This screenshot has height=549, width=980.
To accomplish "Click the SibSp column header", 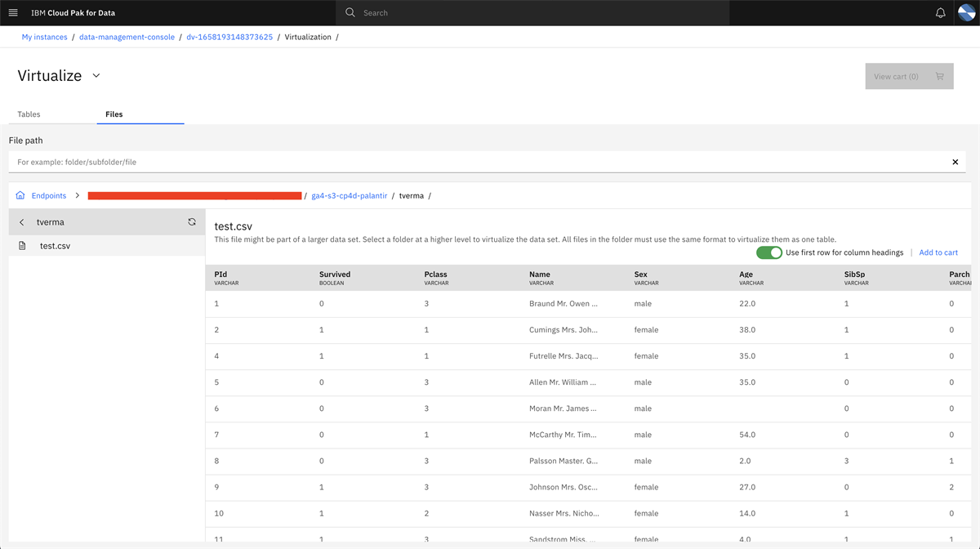I will (x=854, y=274).
